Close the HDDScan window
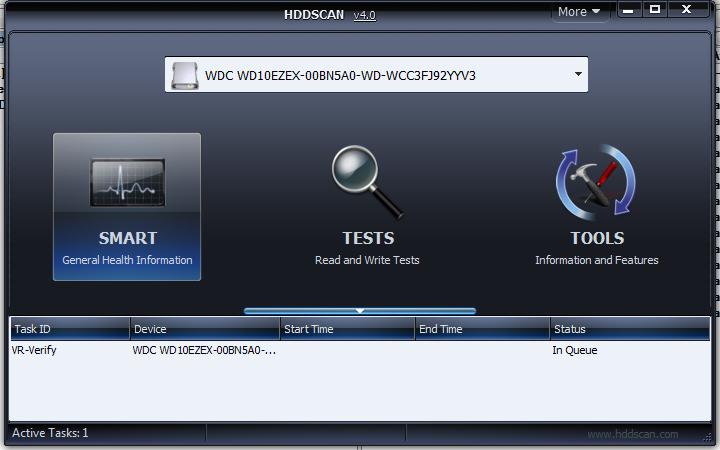 click(687, 10)
